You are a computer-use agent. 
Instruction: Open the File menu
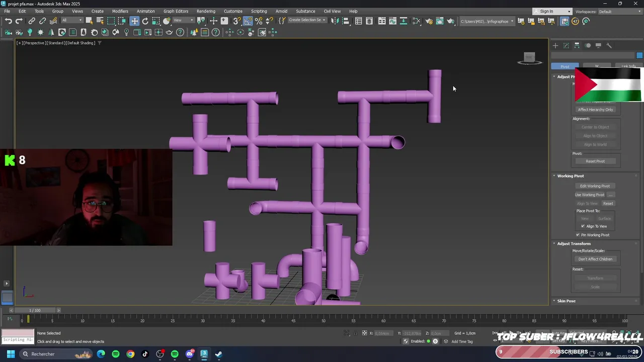pyautogui.click(x=7, y=11)
